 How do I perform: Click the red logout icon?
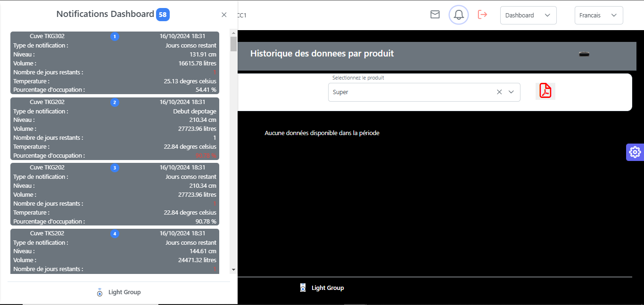[482, 15]
